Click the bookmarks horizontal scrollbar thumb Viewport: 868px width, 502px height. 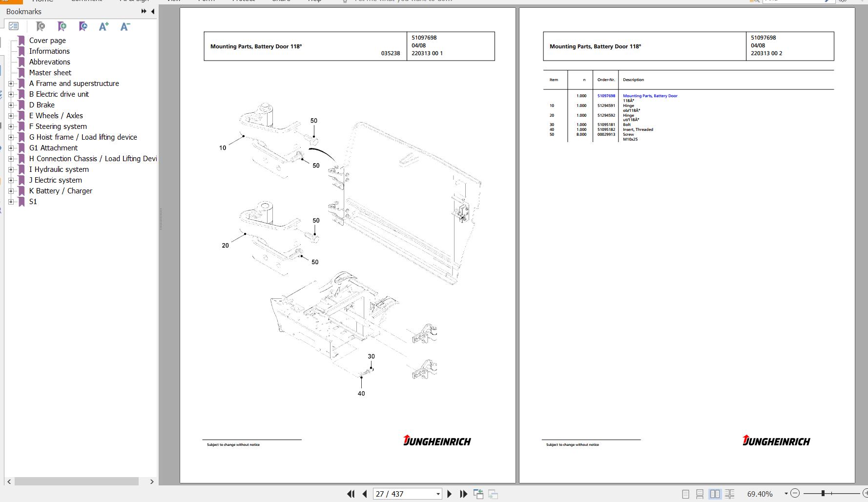(77, 481)
